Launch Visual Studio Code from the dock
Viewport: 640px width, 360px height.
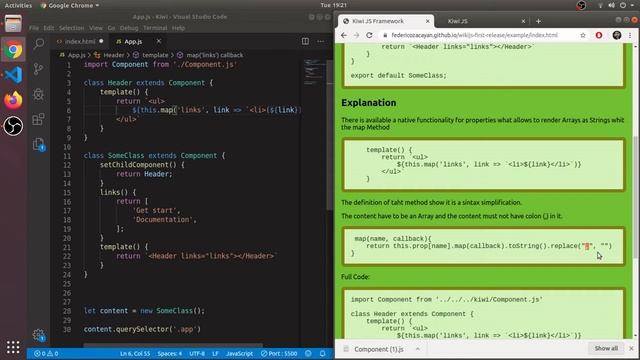[x=13, y=75]
